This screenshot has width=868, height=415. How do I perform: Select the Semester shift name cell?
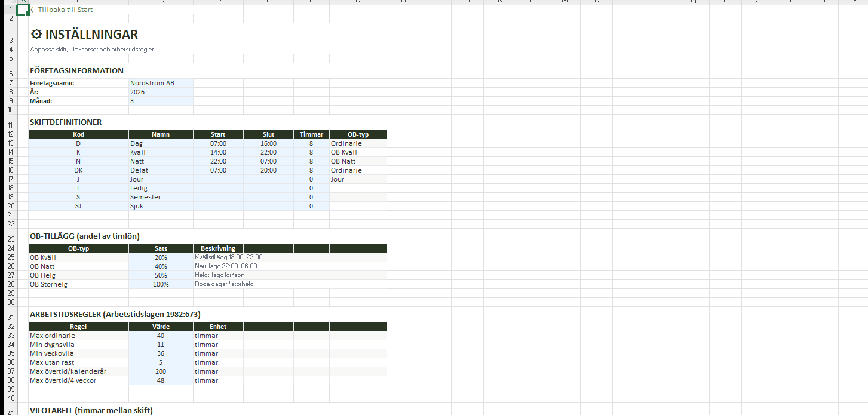point(160,197)
